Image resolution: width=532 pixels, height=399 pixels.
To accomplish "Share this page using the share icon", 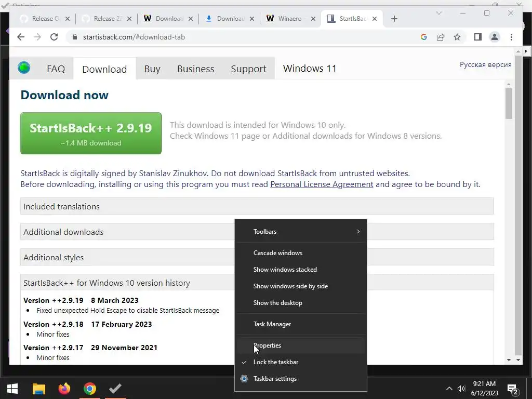I will [x=441, y=37].
